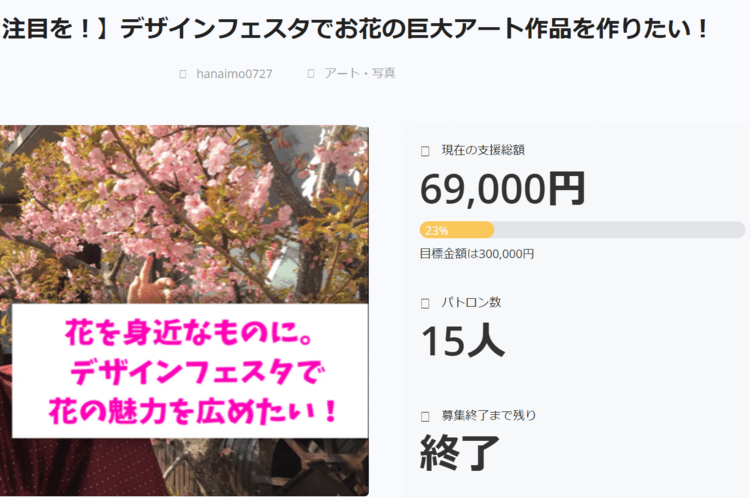Click the pink 花を身近なものに banner text
This screenshot has width=750, height=498.
191,371
